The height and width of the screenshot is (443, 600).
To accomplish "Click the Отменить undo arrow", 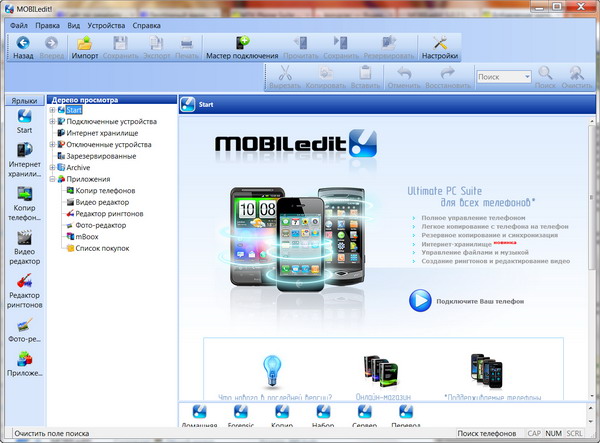I will coord(404,72).
